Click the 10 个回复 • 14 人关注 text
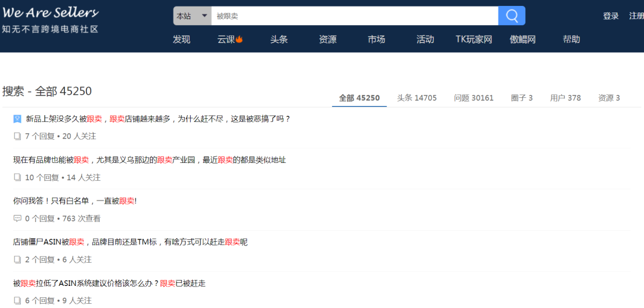644x308 pixels. pos(63,177)
